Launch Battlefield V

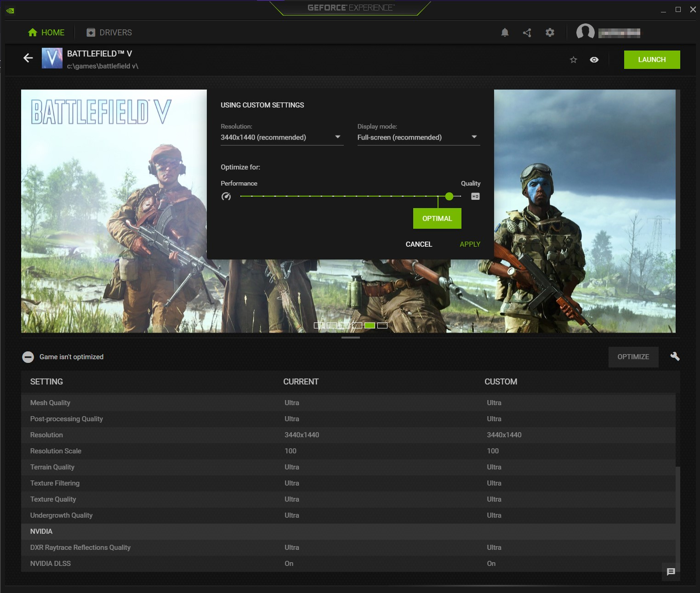tap(652, 60)
